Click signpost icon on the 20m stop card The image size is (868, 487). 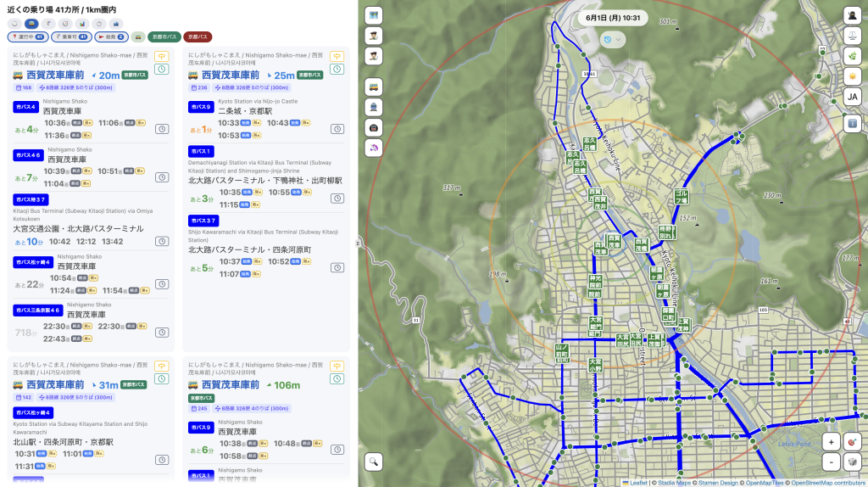point(161,57)
